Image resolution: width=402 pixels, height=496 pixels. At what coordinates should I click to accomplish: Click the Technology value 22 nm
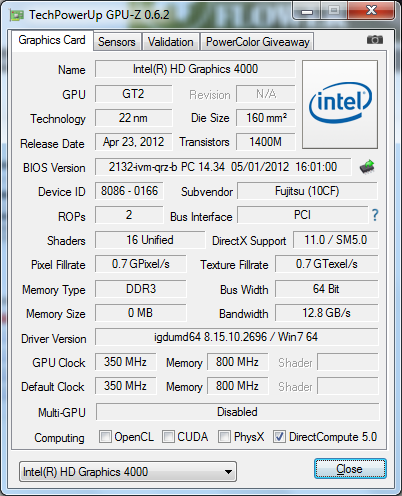click(x=133, y=118)
